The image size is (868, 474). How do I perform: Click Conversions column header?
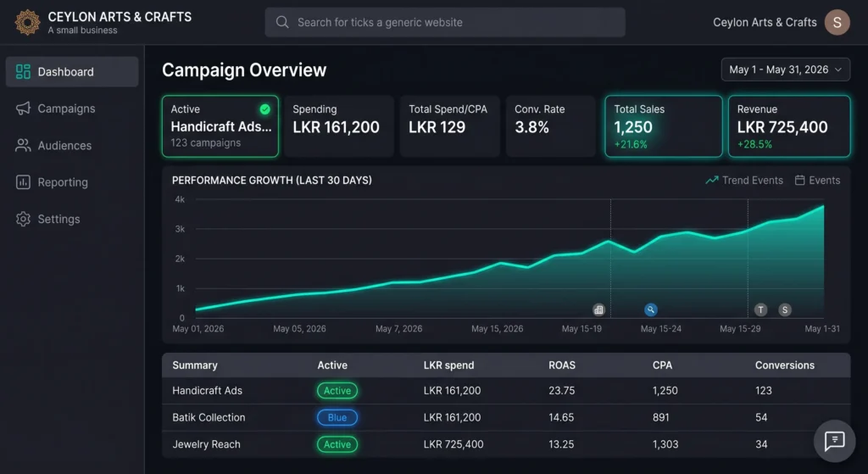(784, 365)
